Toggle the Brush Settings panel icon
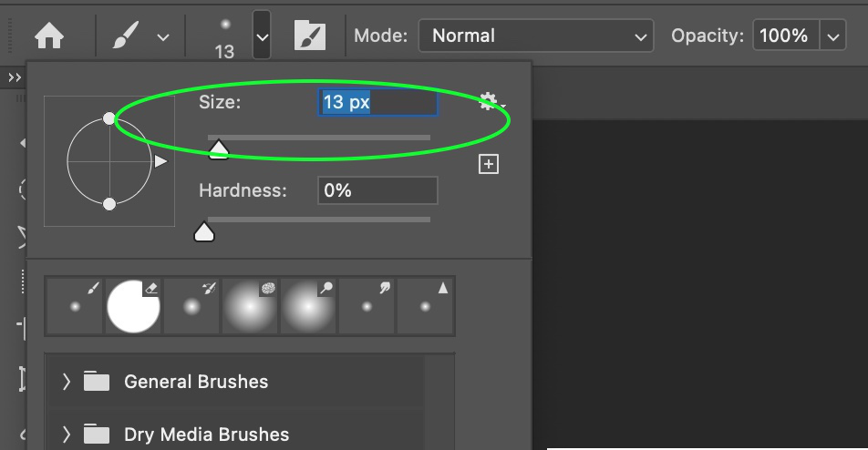The width and height of the screenshot is (868, 450). [310, 36]
